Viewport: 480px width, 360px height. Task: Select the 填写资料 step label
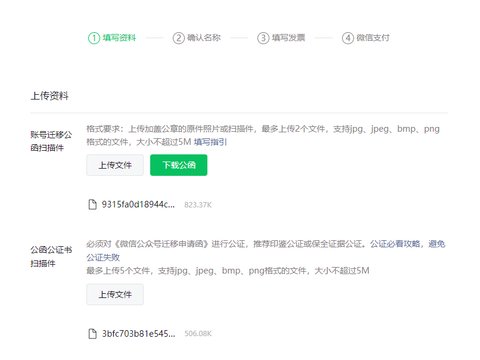[119, 38]
